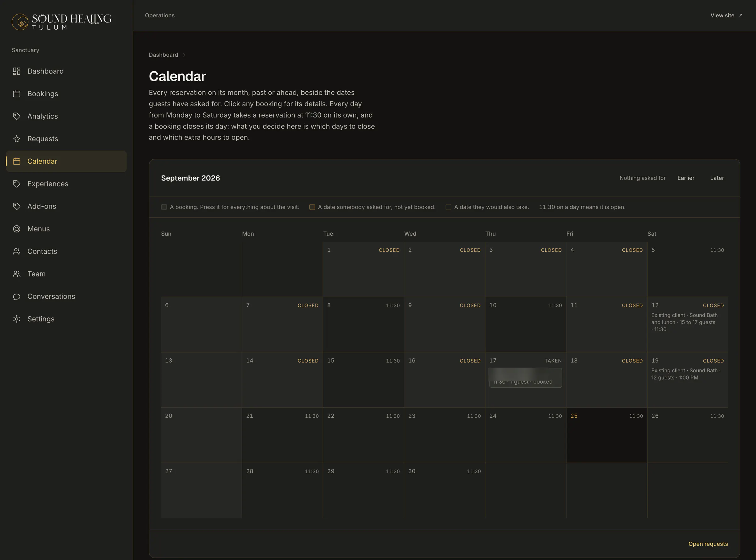Image resolution: width=756 pixels, height=560 pixels.
Task: Click the 11:30 slot on Tuesday the 8th
Action: pyautogui.click(x=392, y=306)
